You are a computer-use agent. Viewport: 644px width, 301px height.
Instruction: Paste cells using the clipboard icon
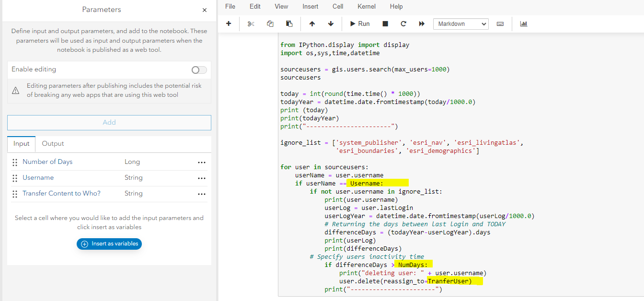tap(289, 23)
